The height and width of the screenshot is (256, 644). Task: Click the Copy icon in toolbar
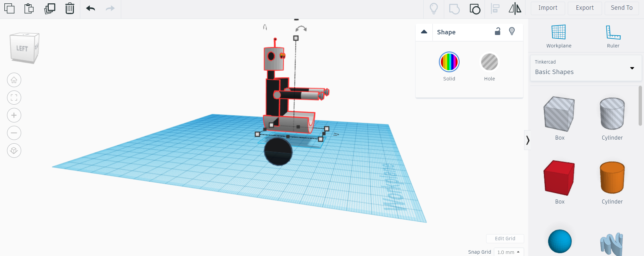pyautogui.click(x=9, y=8)
